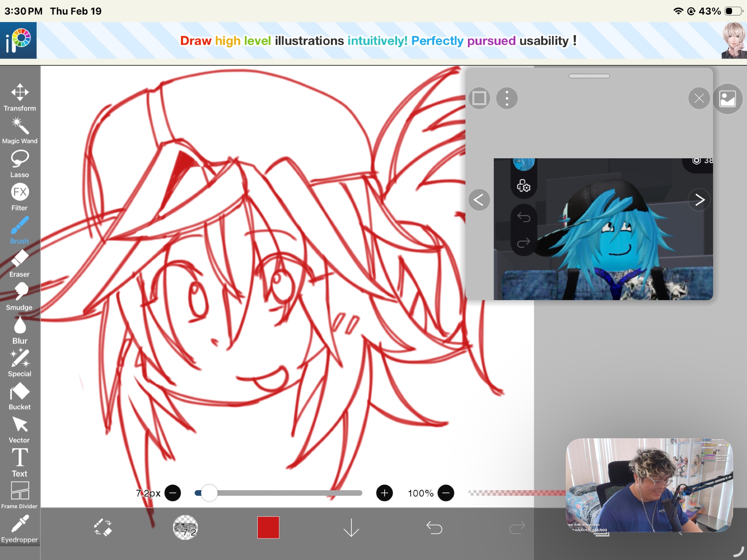Toggle reference image window button
Image resolution: width=747 pixels, height=560 pixels.
click(x=727, y=99)
